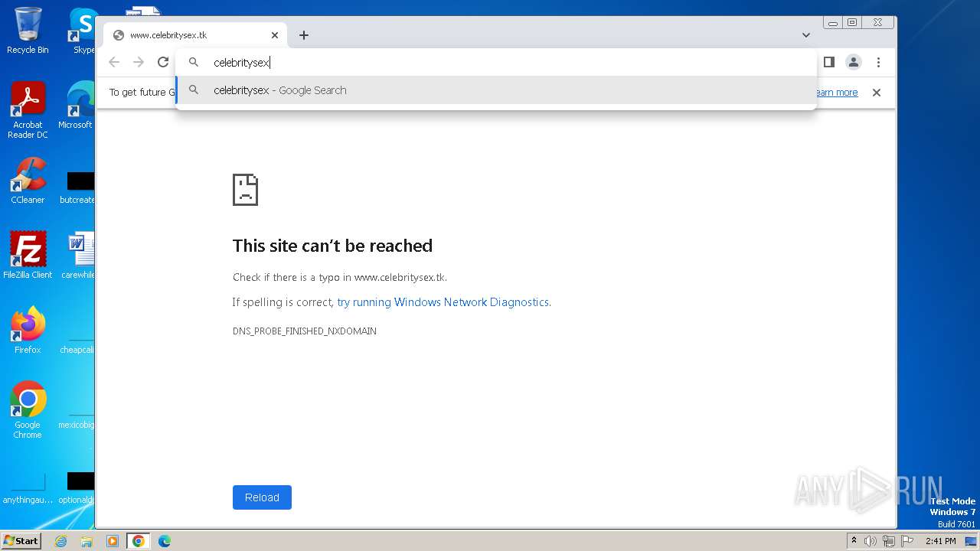This screenshot has width=980, height=551.
Task: Open the butcreate desktop file
Action: pos(79,187)
